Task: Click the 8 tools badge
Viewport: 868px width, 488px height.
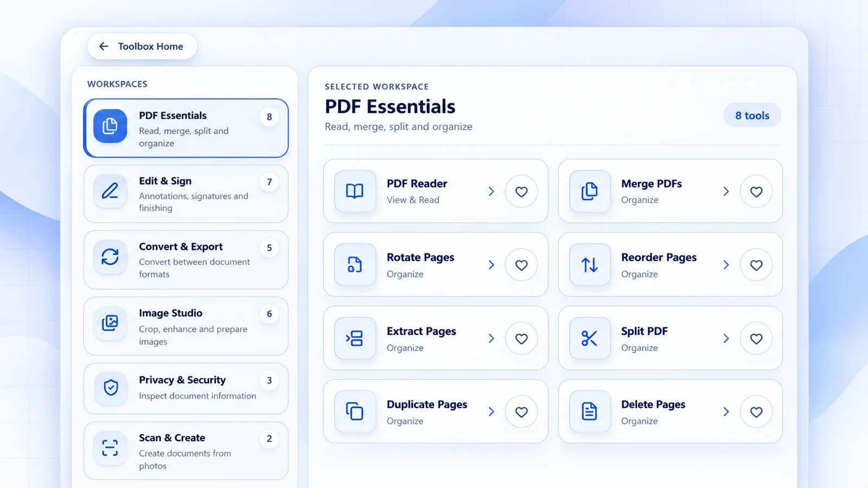Action: pyautogui.click(x=752, y=115)
